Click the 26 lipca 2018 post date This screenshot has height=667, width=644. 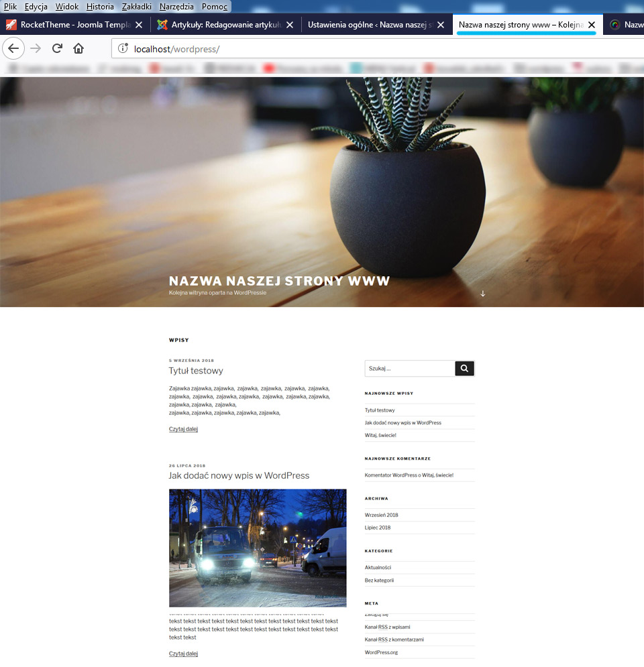click(187, 465)
